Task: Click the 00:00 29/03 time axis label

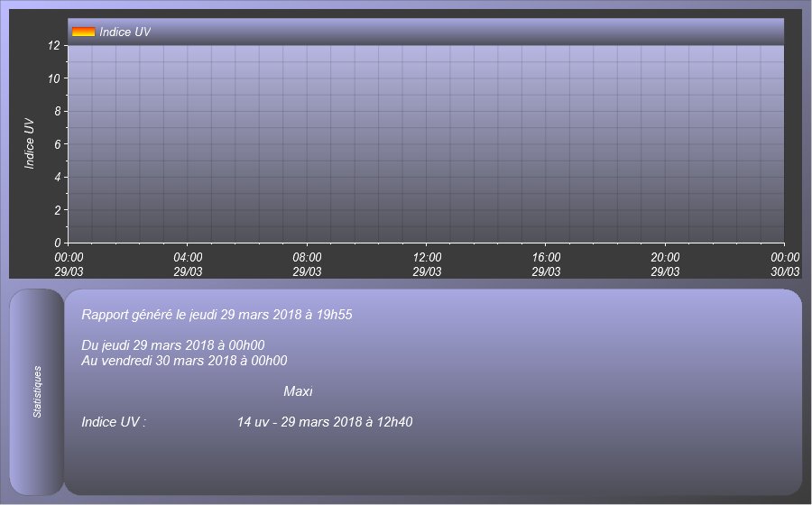Action: (x=69, y=264)
